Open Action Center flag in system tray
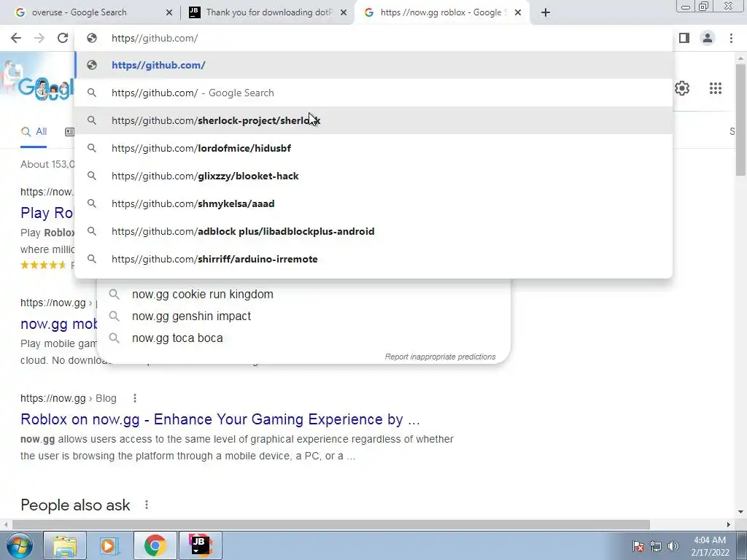 tap(638, 546)
